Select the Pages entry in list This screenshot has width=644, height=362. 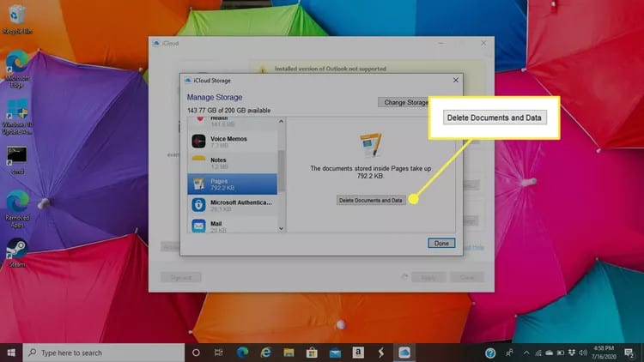tap(233, 184)
